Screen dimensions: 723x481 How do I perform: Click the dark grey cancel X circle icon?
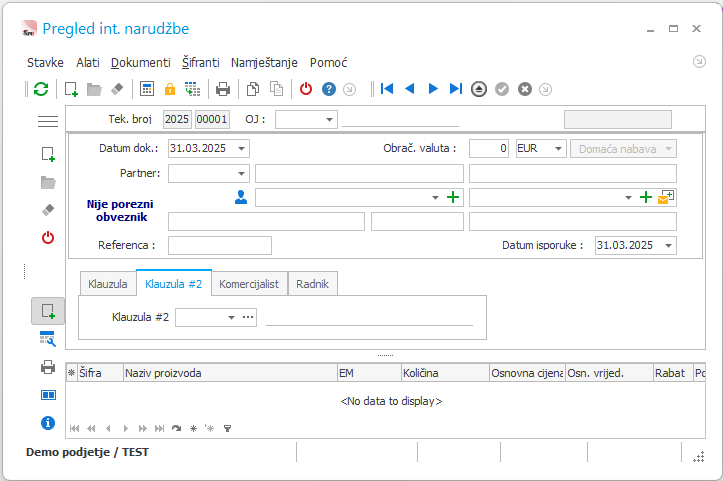[525, 89]
